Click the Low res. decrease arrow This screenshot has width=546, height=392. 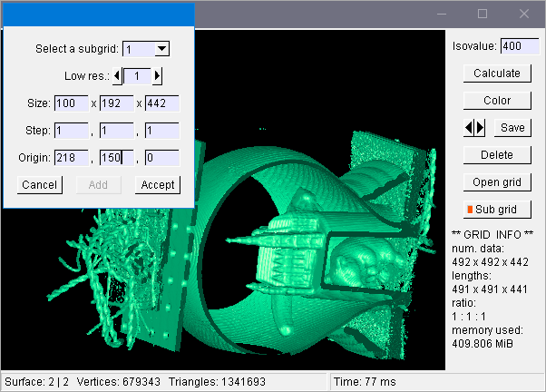pyautogui.click(x=117, y=76)
